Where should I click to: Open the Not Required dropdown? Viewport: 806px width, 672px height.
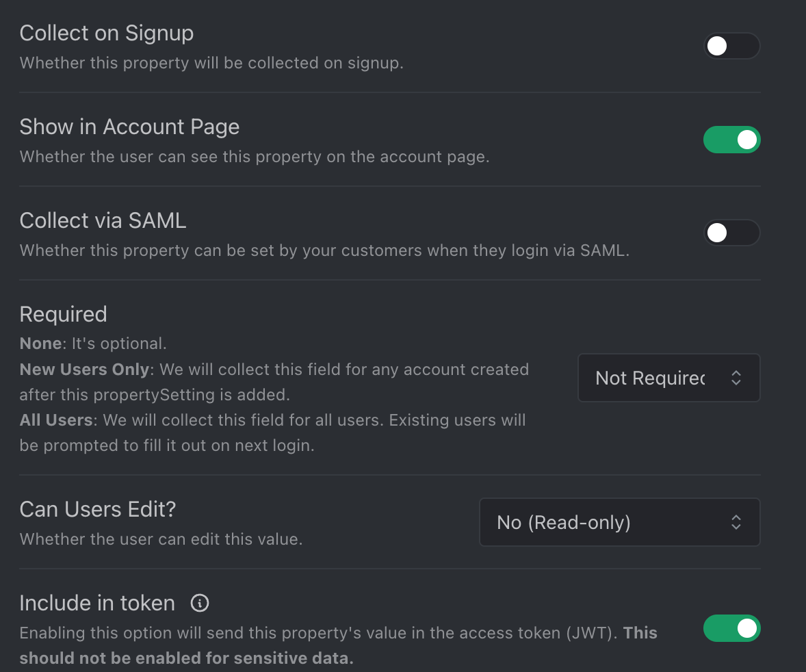pos(668,377)
